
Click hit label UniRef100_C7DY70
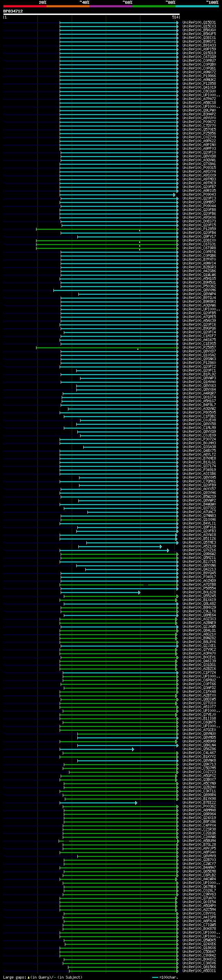click(x=199, y=125)
